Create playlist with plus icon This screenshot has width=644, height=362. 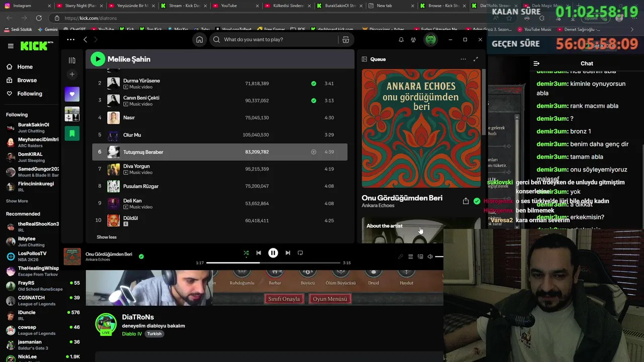click(72, 74)
